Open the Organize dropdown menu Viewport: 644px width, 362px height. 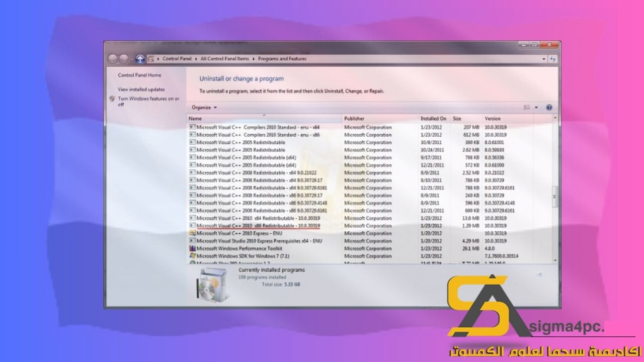tap(204, 108)
